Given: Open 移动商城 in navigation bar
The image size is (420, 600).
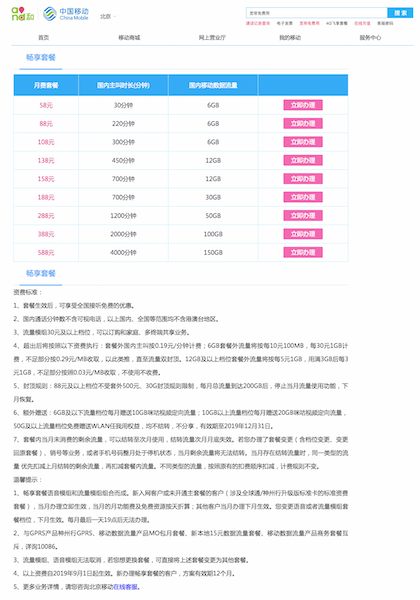Looking at the screenshot, I should click(x=129, y=38).
